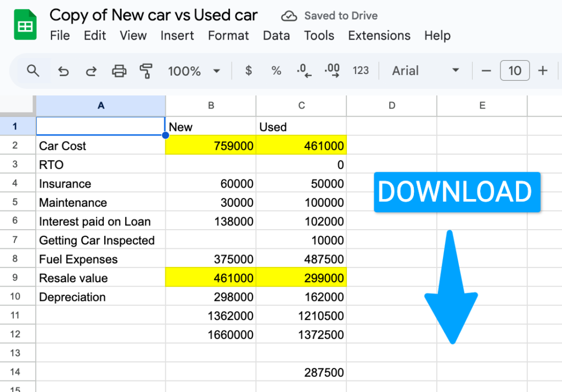Format as currency with dollar icon
Viewport: 562px width, 392px height.
pos(249,71)
